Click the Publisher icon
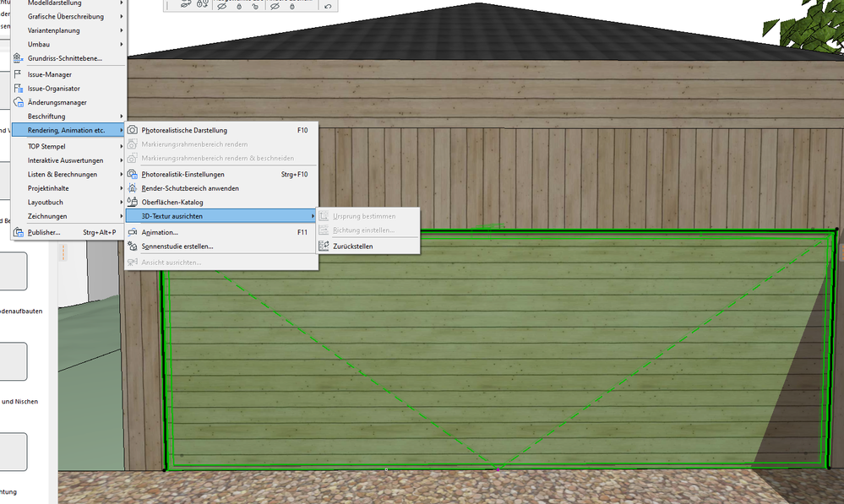844x504 pixels. pyautogui.click(x=18, y=232)
